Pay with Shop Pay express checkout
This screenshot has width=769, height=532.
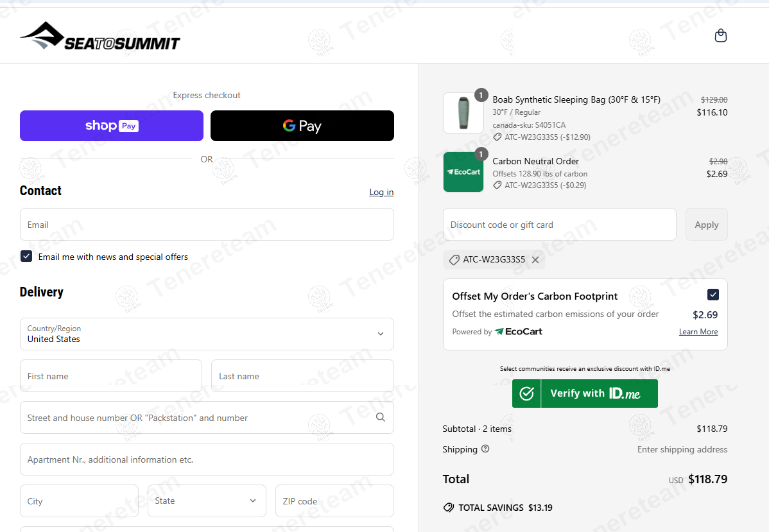111,126
